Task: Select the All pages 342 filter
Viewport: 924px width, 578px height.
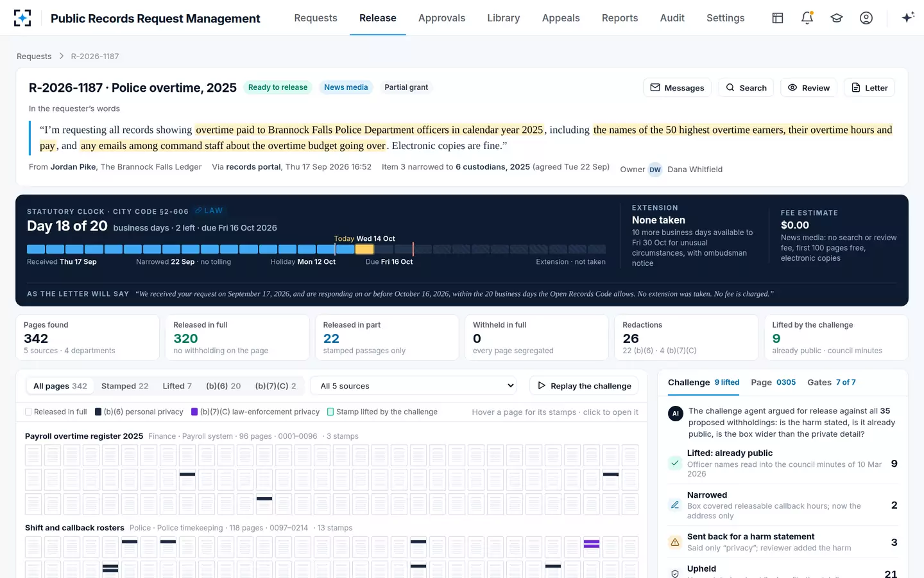Action: click(60, 386)
